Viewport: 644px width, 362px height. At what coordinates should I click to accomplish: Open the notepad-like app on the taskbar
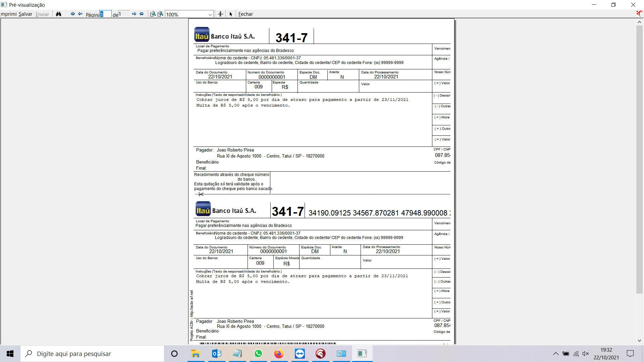(237, 354)
